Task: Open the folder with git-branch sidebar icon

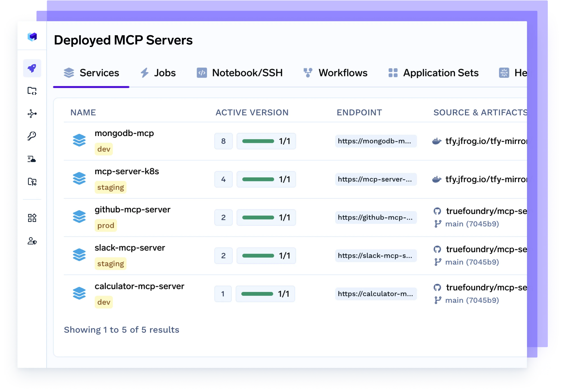Action: [32, 182]
